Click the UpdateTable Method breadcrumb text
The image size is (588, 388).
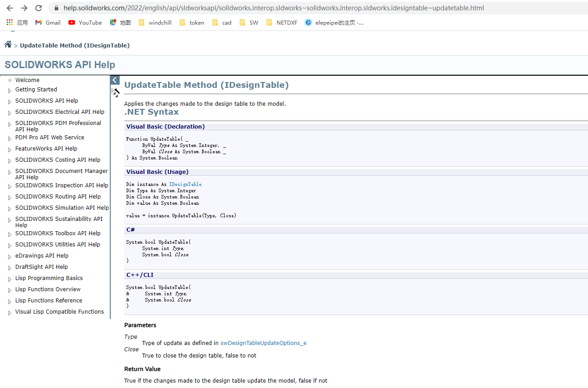[x=75, y=45]
